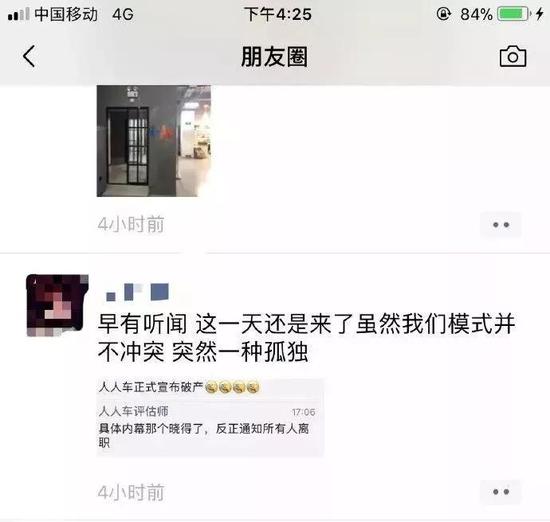Tap the 4小时前 timestamp under the 人人车 post
This screenshot has width=550, height=522.
[131, 492]
